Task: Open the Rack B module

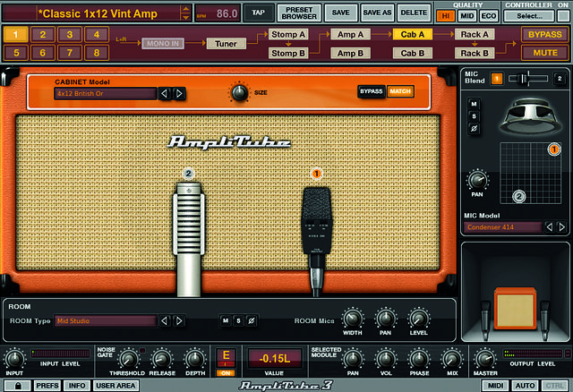Action: tap(475, 54)
